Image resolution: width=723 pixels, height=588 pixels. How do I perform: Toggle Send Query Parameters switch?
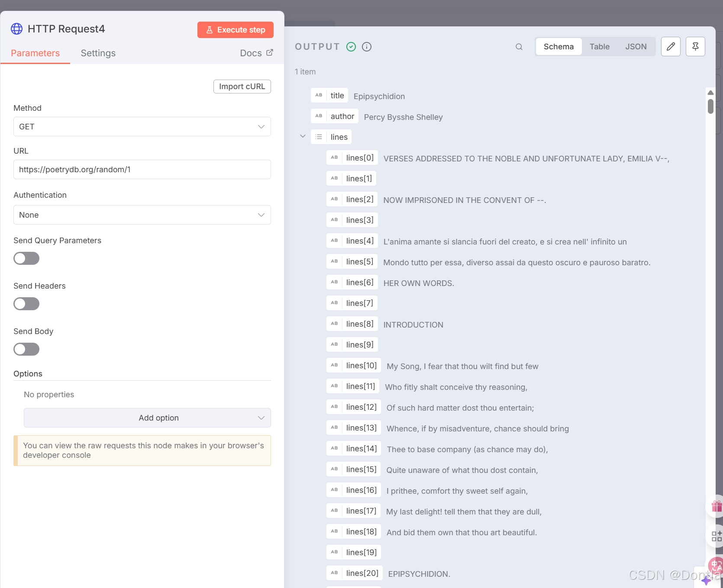click(x=26, y=258)
